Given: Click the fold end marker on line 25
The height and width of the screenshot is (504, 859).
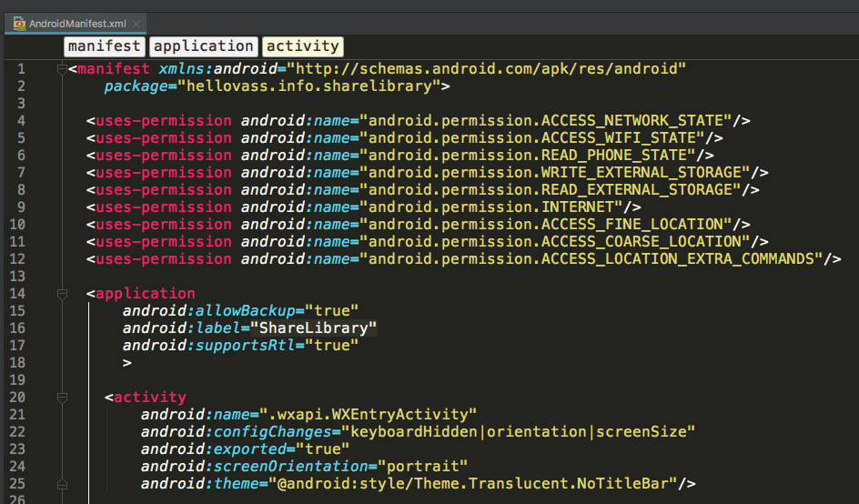Looking at the screenshot, I should (62, 484).
